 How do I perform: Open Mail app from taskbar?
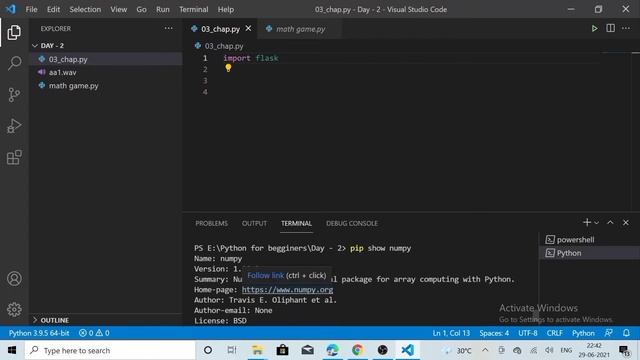307,350
